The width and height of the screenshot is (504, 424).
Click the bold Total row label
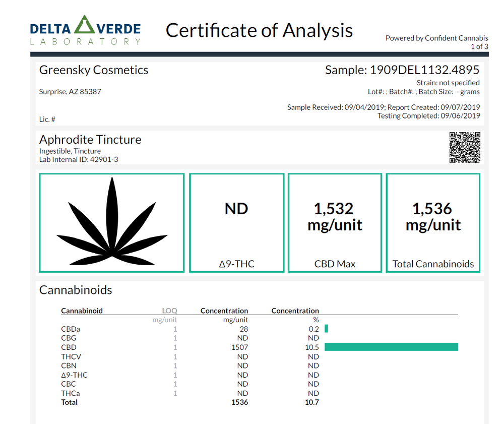pyautogui.click(x=70, y=402)
